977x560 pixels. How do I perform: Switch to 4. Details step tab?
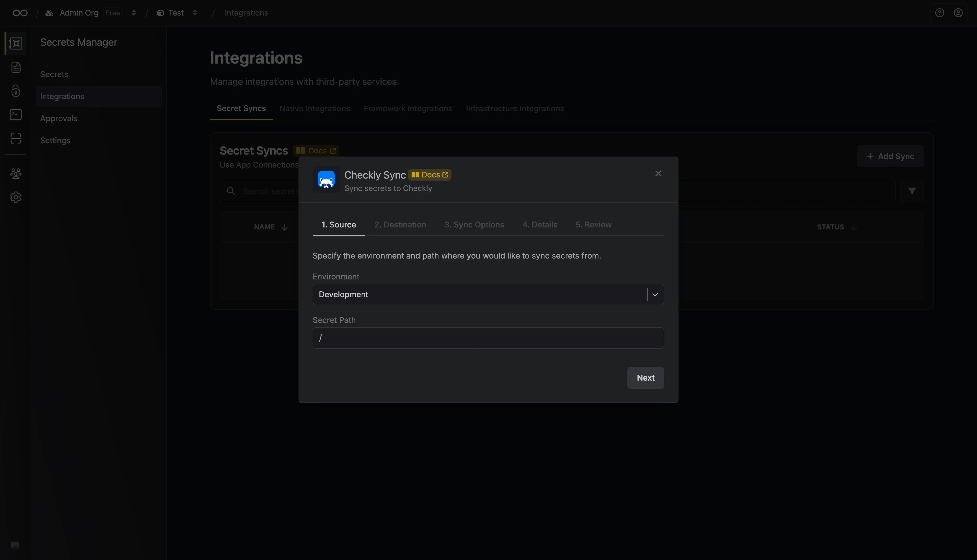pos(539,225)
